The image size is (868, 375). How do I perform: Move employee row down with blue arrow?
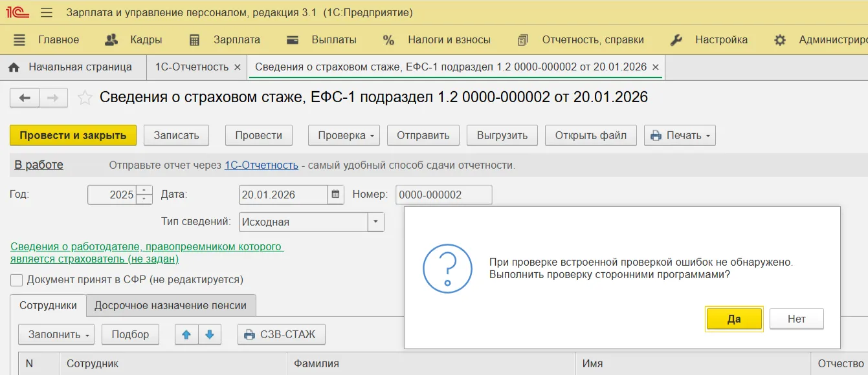(210, 334)
